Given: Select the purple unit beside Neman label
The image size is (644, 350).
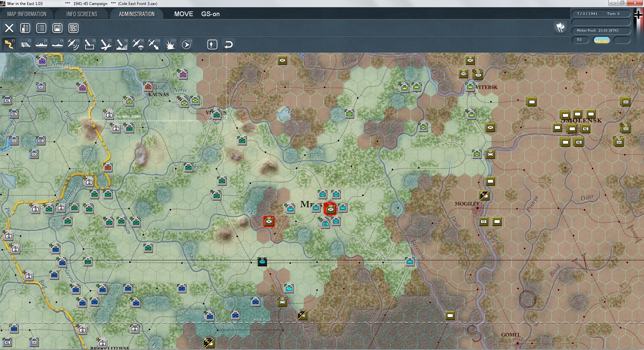Looking at the screenshot, I should tap(42, 61).
